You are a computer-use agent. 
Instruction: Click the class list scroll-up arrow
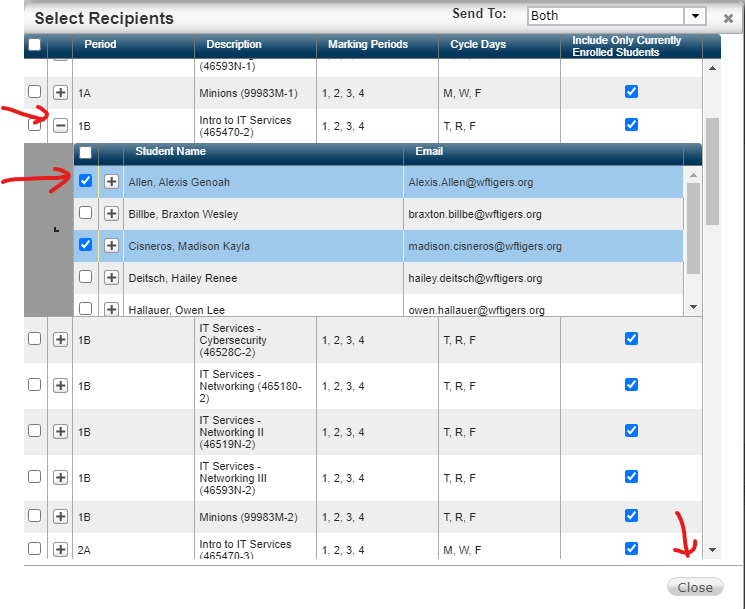coord(712,68)
